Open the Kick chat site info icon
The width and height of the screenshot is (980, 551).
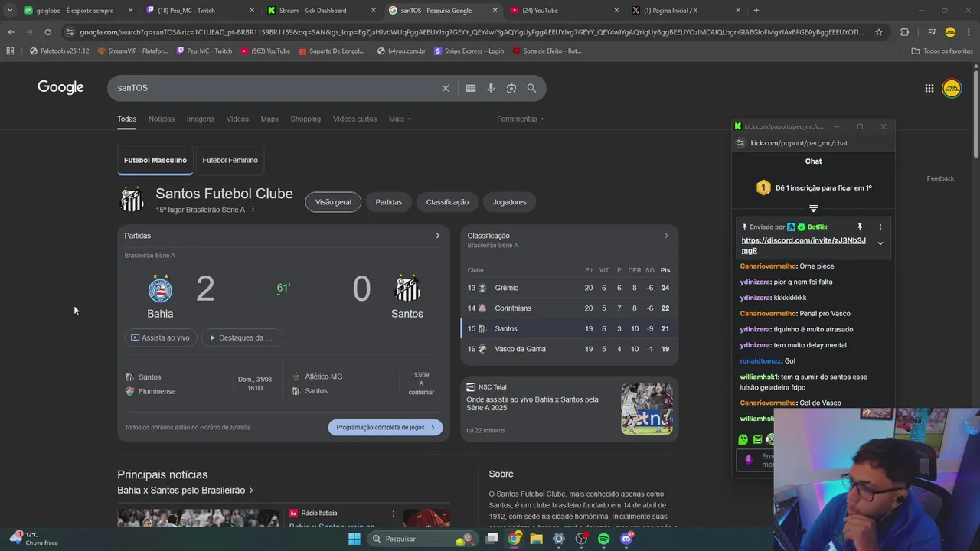click(740, 143)
